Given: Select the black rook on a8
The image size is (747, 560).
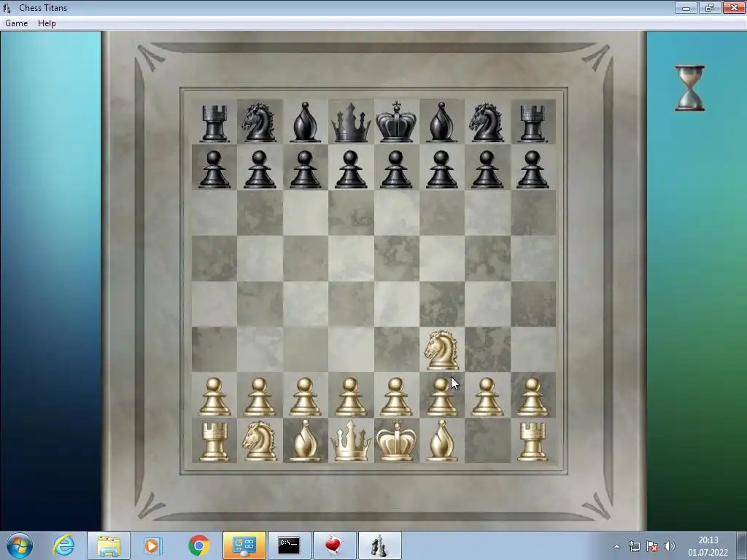Looking at the screenshot, I should (x=214, y=123).
